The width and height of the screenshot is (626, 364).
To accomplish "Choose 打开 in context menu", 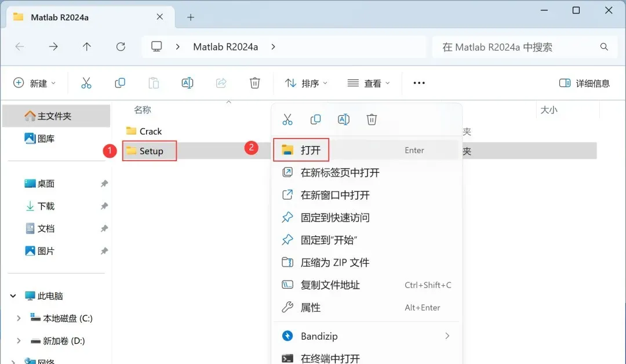I will 366,150.
